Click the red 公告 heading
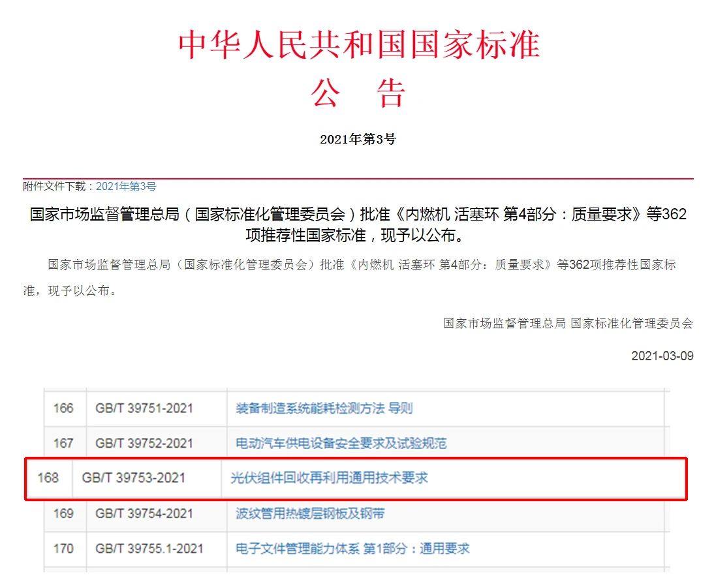This screenshot has height=588, width=714. pyautogui.click(x=358, y=93)
